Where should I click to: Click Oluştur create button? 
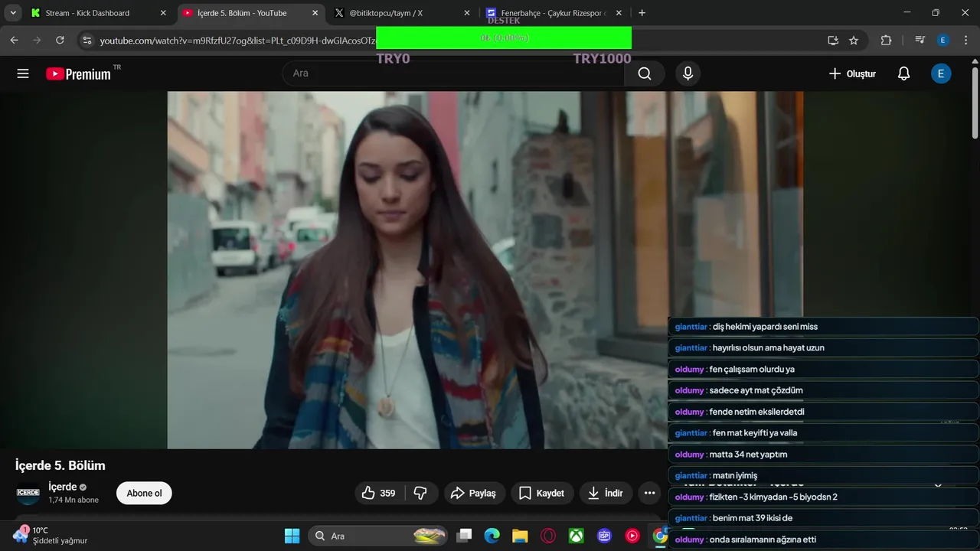(852, 73)
